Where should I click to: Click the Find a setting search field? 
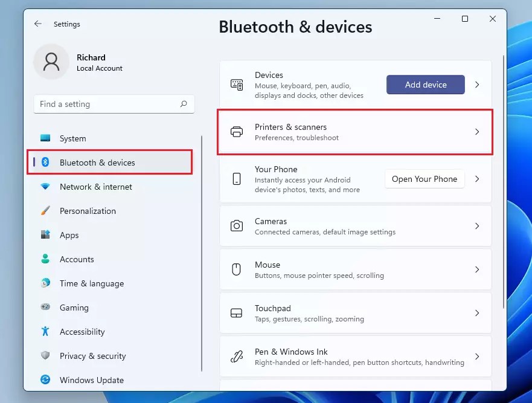tap(109, 104)
